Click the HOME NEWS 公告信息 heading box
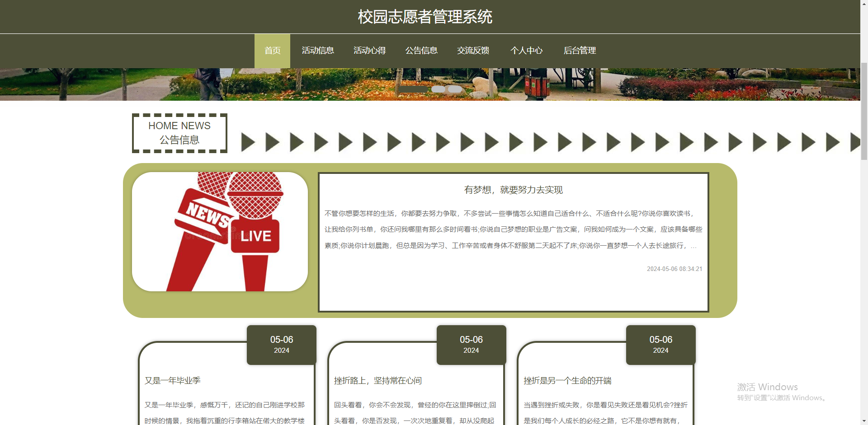The image size is (868, 425). (x=179, y=133)
